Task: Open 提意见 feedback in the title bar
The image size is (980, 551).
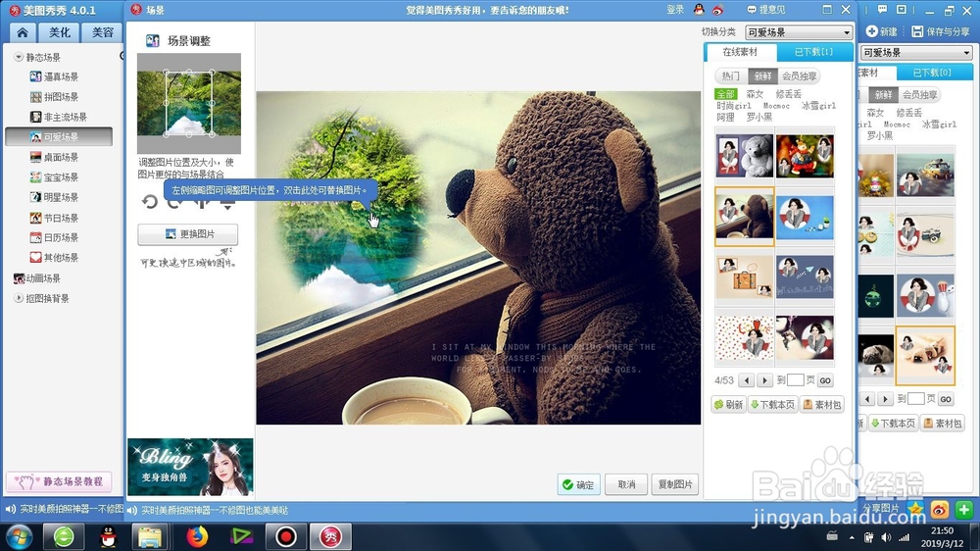Action: click(x=766, y=10)
